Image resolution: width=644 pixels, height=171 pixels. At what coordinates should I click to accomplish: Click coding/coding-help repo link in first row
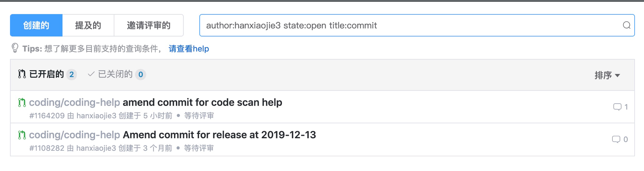click(74, 102)
